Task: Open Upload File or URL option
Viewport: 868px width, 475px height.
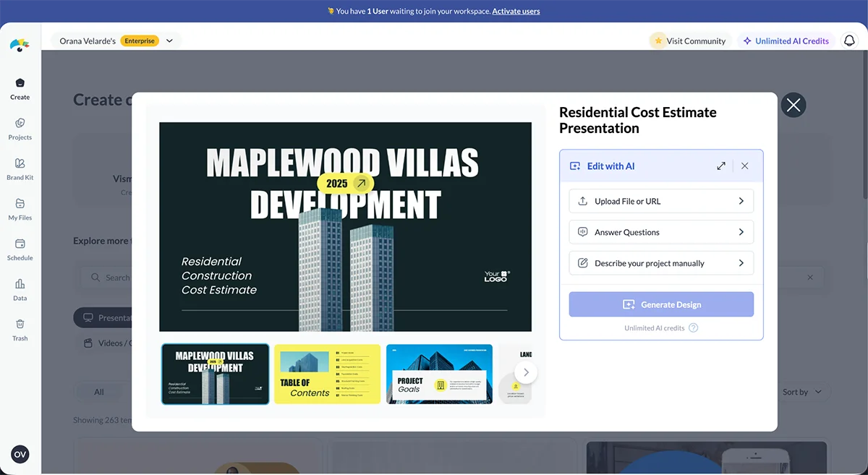Action: click(x=661, y=201)
